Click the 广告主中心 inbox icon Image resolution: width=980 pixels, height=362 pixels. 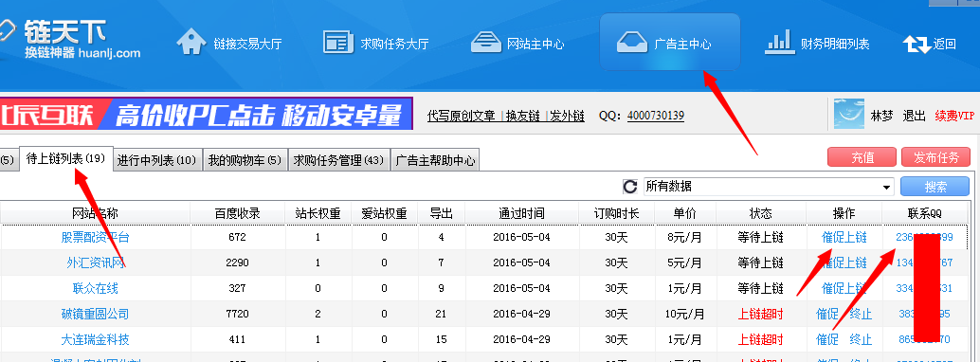coord(632,43)
